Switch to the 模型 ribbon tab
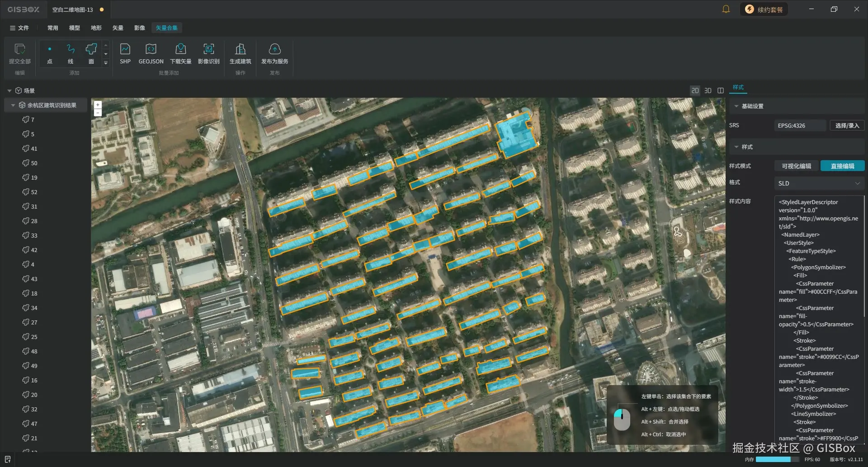Screen dimensions: 868x467 [75, 28]
